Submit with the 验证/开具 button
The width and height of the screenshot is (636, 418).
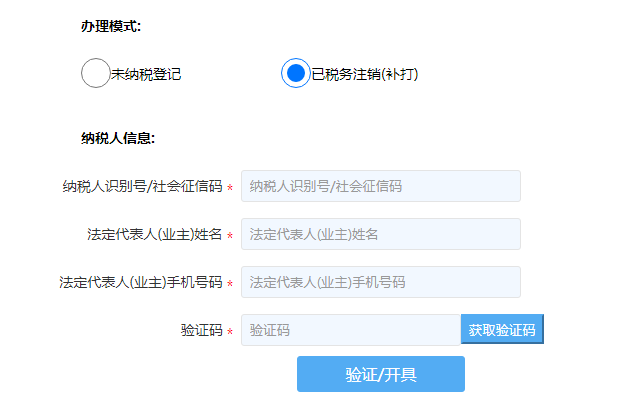pos(380,374)
